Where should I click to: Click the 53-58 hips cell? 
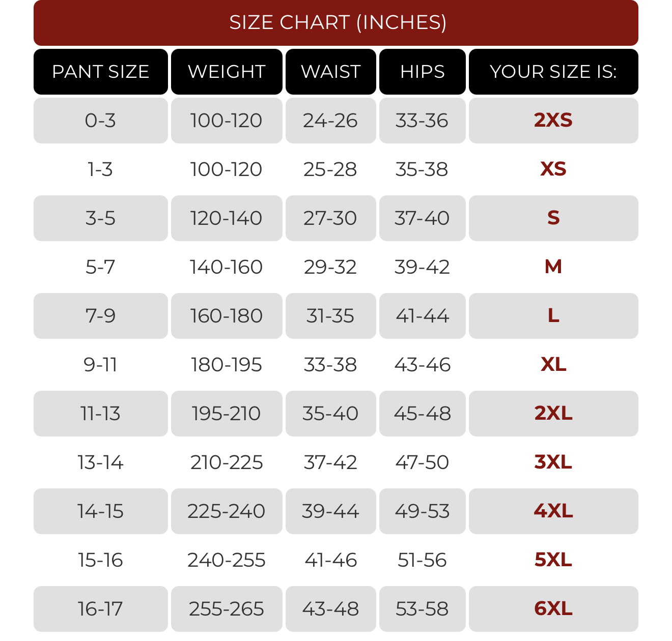coord(423,609)
